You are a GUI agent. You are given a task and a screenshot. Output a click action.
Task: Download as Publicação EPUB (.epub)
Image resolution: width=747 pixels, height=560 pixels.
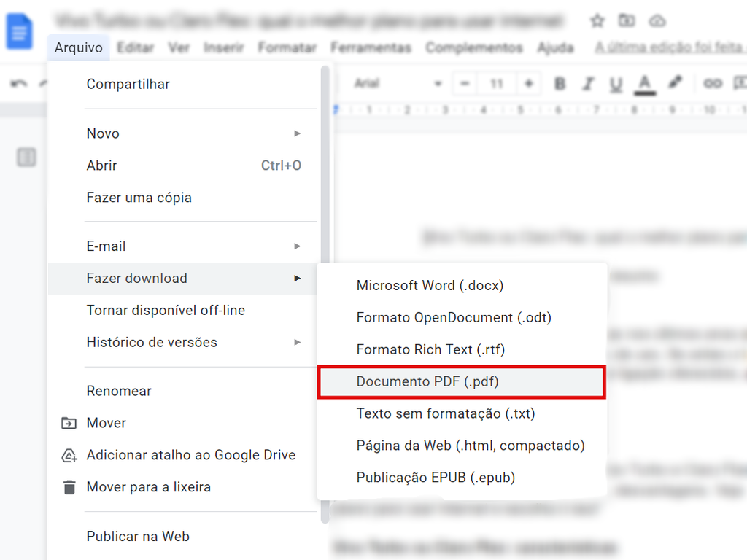coord(462,477)
